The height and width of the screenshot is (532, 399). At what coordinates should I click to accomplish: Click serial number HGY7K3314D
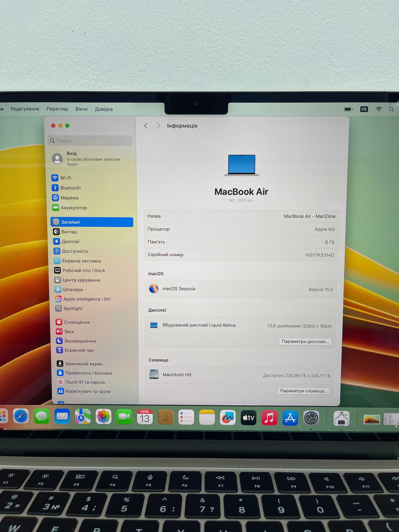320,255
